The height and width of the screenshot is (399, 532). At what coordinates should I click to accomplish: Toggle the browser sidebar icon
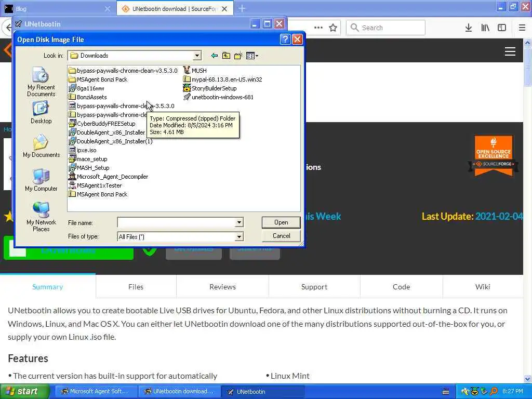click(501, 28)
